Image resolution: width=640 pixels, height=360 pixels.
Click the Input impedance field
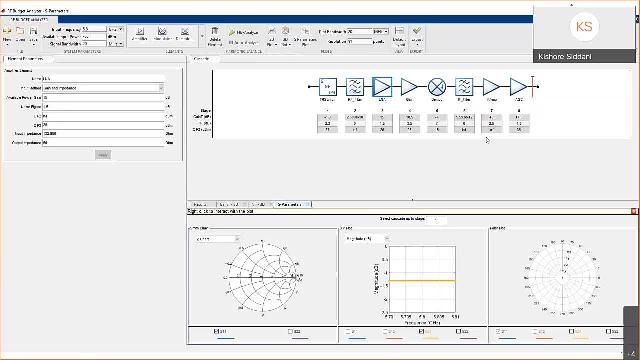coord(103,133)
